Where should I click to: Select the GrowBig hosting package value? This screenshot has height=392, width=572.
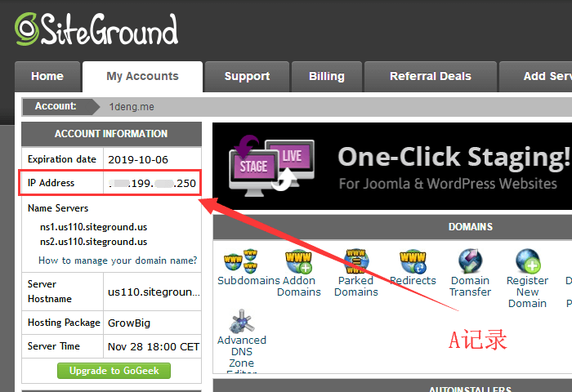pyautogui.click(x=129, y=323)
